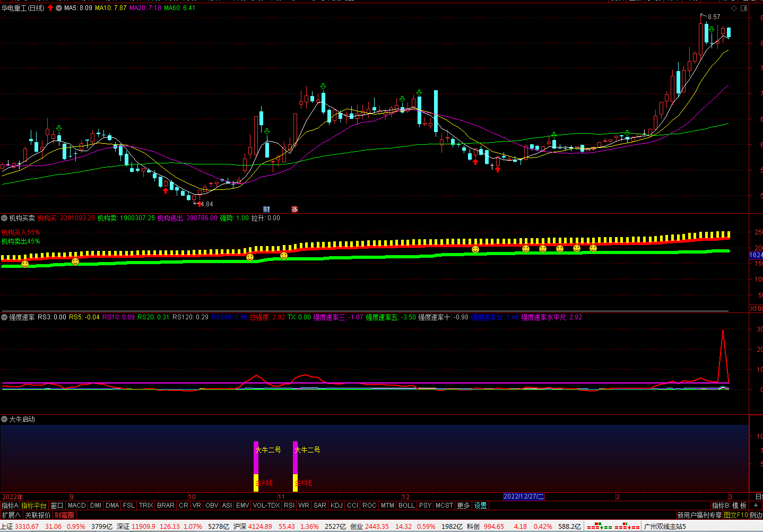This screenshot has width=763, height=532.
Task: Click the plus button after 模板
Action: click(x=756, y=505)
